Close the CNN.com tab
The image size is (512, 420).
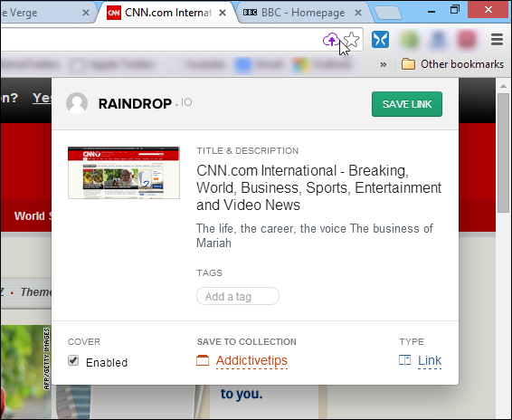coord(223,13)
